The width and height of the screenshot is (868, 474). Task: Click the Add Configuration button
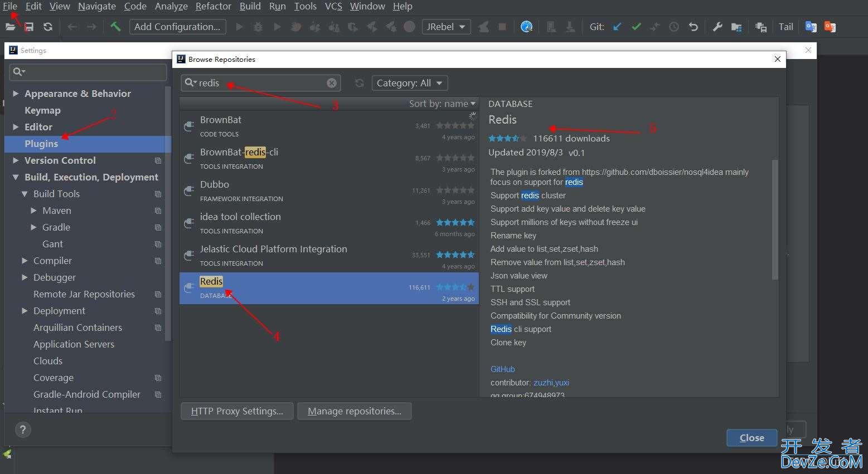coord(178,27)
